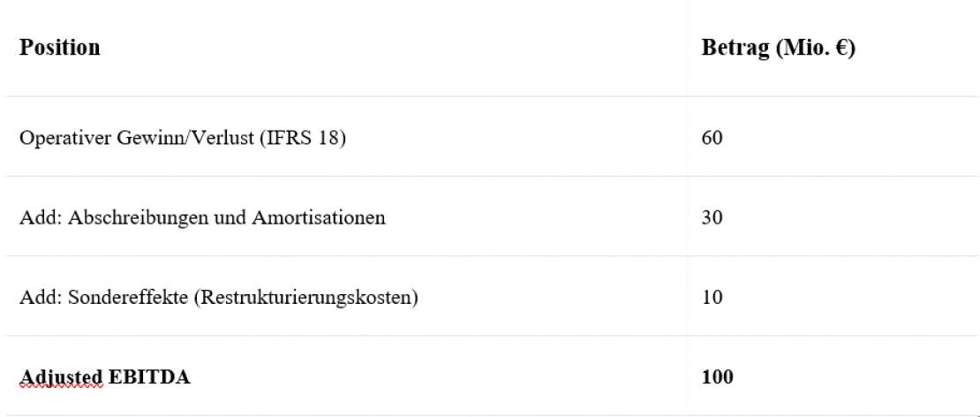The image size is (980, 417).
Task: Click empty space right of value 60
Action: [x=839, y=139]
